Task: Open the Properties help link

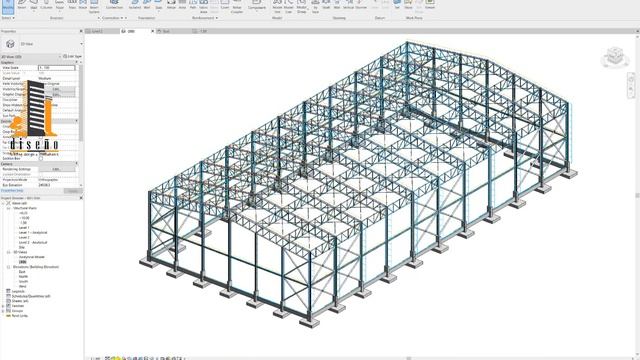Action: pos(12,191)
